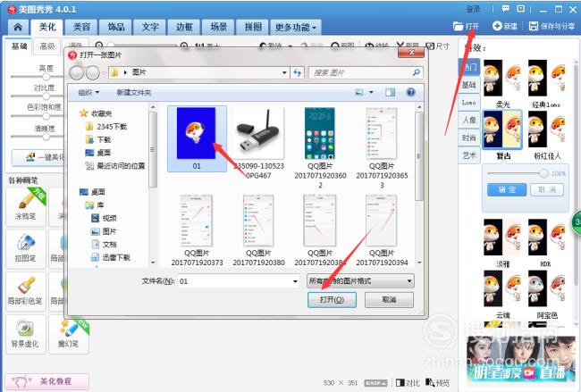The height and width of the screenshot is (392, 581).
Task: Select the 艺术 effects category
Action: 468,155
